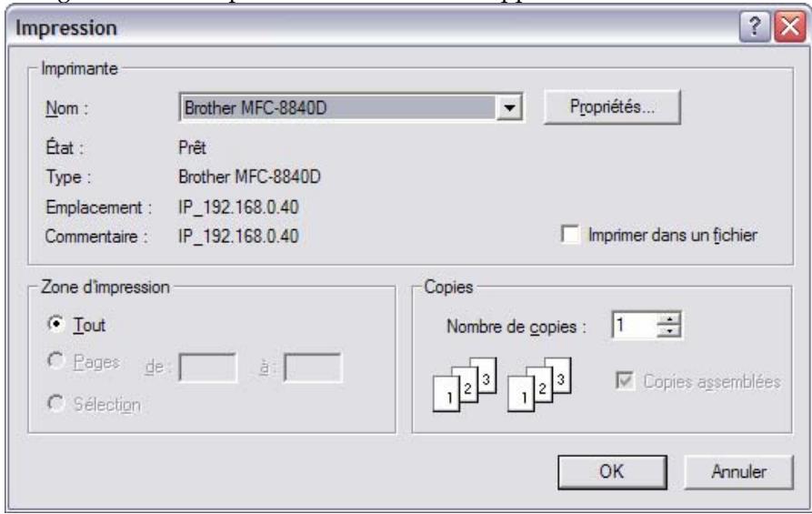Click the Type value Brother MFC-8840D
The height and width of the screenshot is (514, 812).
(250, 177)
